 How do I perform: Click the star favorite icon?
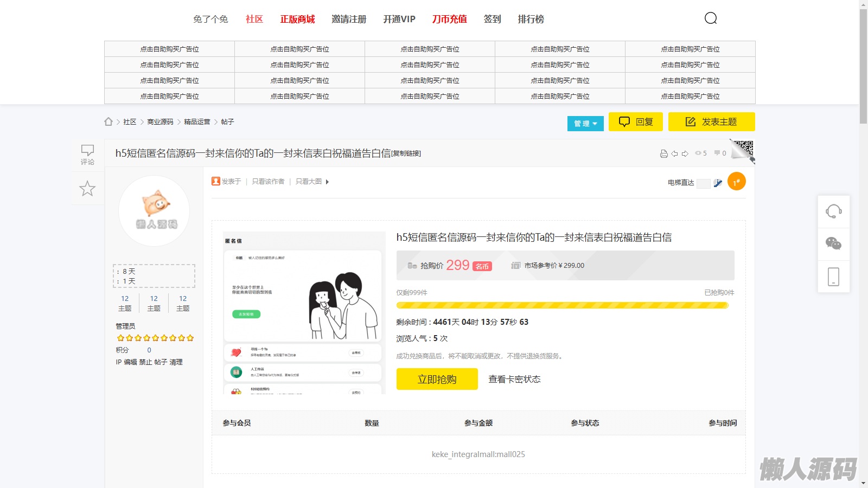(87, 189)
